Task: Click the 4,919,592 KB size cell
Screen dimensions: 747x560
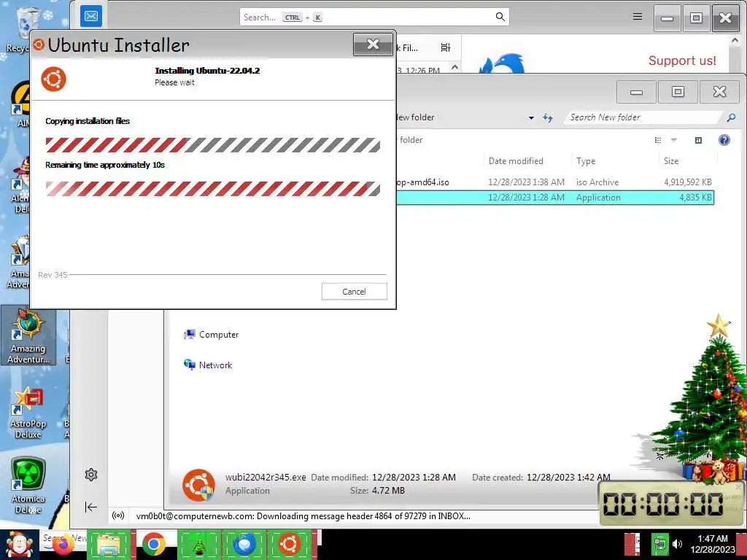Action: (687, 182)
